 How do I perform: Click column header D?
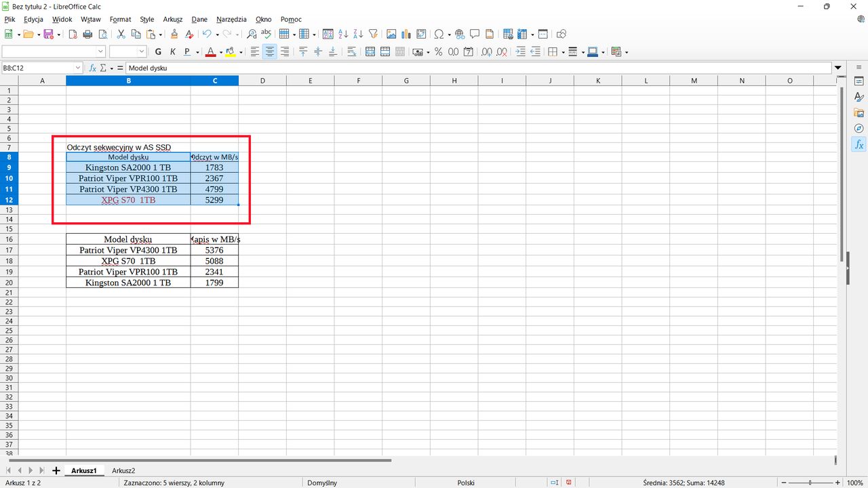click(262, 81)
